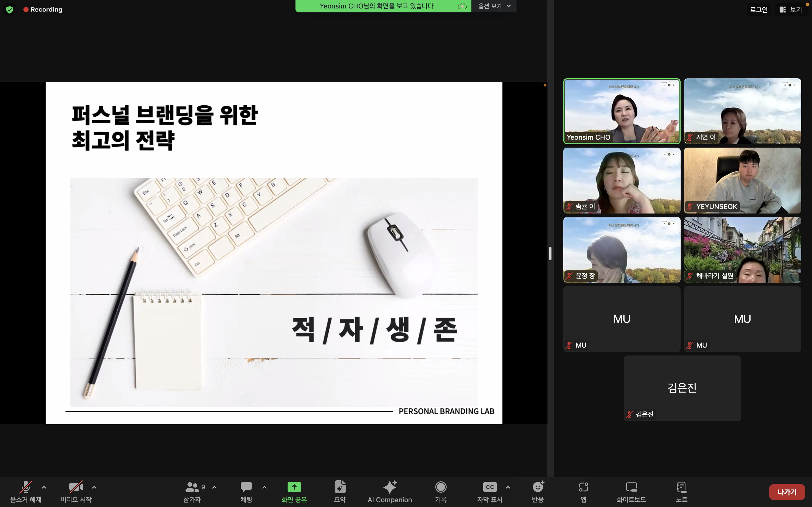The height and width of the screenshot is (507, 812).
Task: Open the 앱 apps icon
Action: tap(583, 487)
